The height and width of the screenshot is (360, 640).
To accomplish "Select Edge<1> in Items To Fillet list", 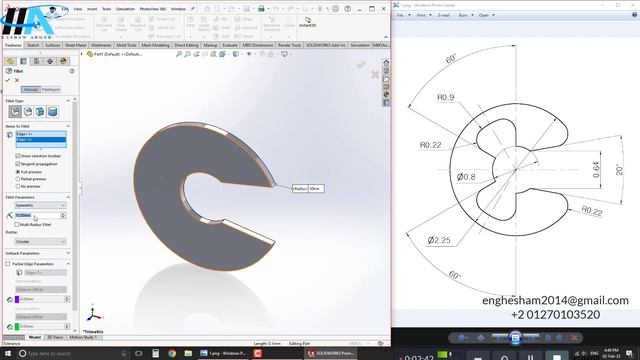I will [x=41, y=134].
